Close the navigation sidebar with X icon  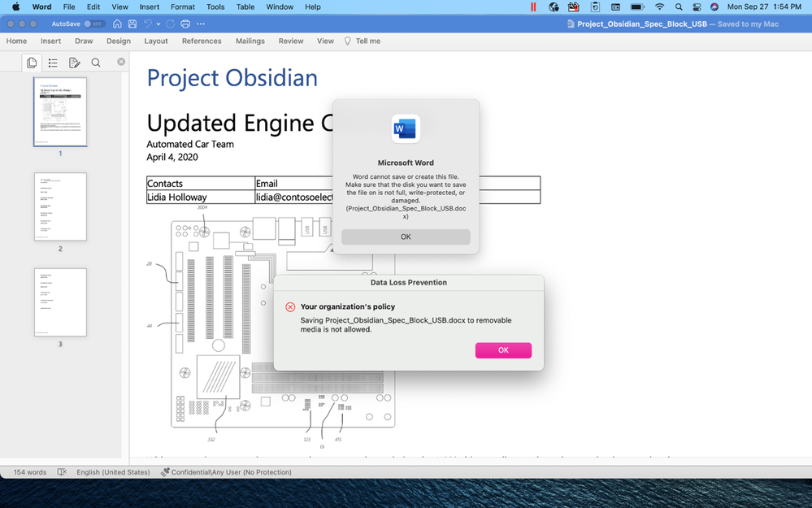click(x=121, y=62)
